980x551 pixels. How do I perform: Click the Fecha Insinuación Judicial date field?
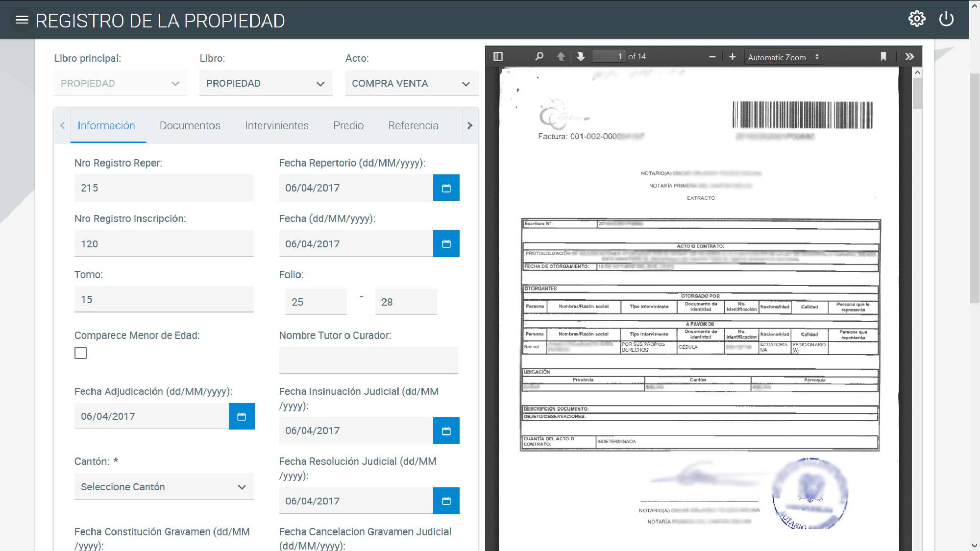[356, 431]
